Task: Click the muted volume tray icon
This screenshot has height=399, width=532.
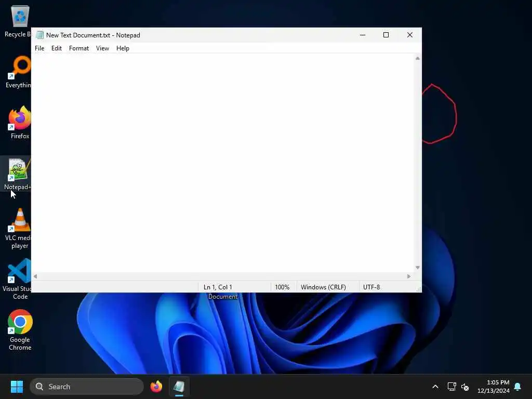Action: 465,387
